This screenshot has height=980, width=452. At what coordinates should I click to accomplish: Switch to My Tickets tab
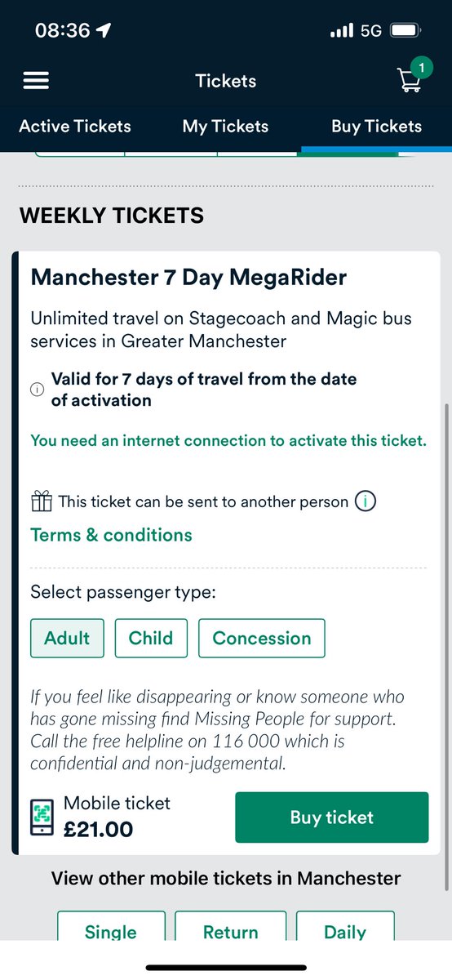[226, 127]
